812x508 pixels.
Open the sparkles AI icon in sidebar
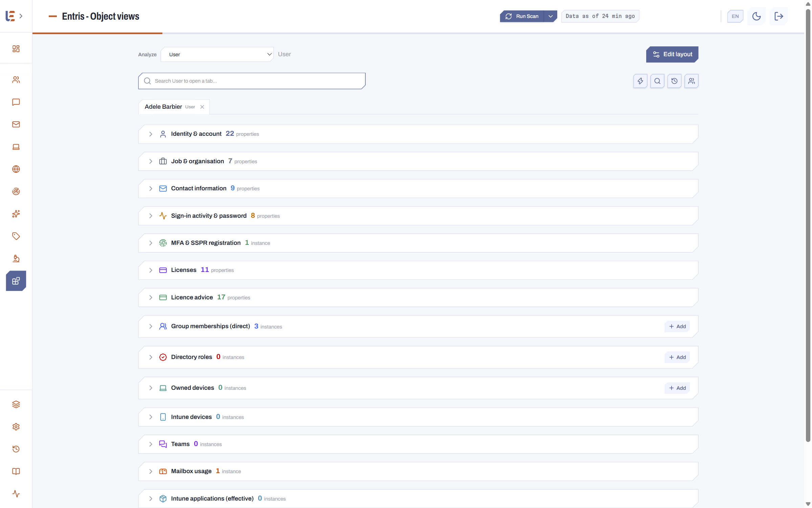[x=16, y=214]
